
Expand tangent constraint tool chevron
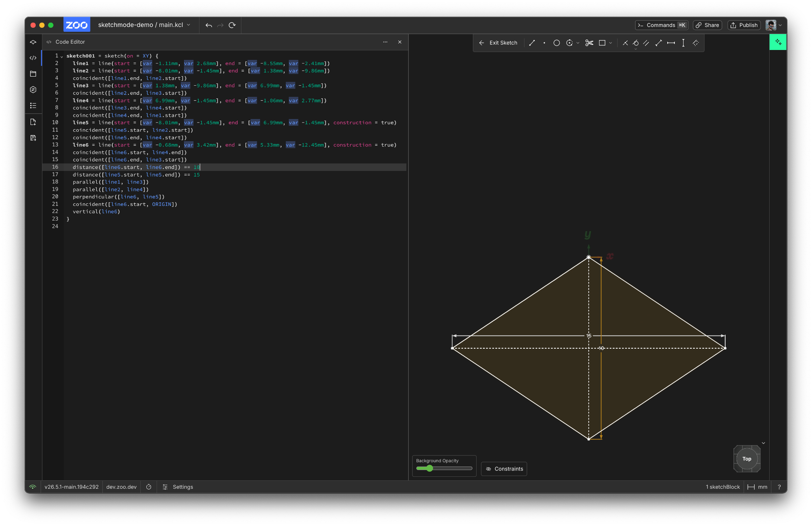click(x=636, y=49)
